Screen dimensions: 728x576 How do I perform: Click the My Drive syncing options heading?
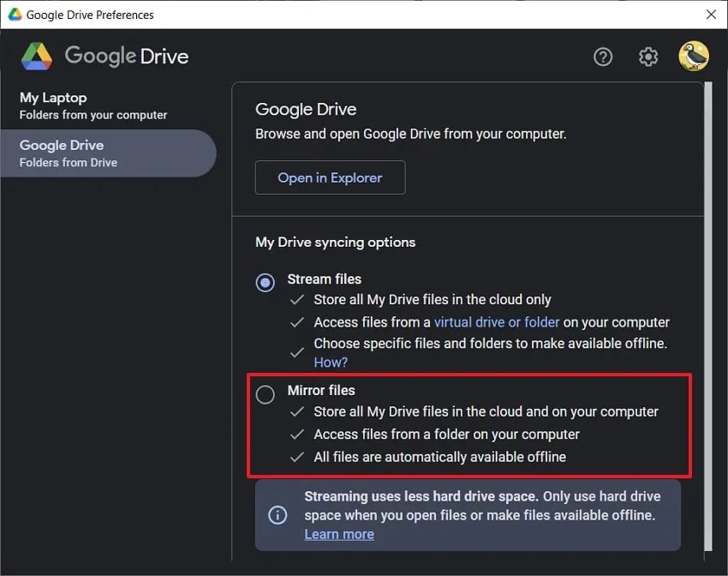click(335, 242)
